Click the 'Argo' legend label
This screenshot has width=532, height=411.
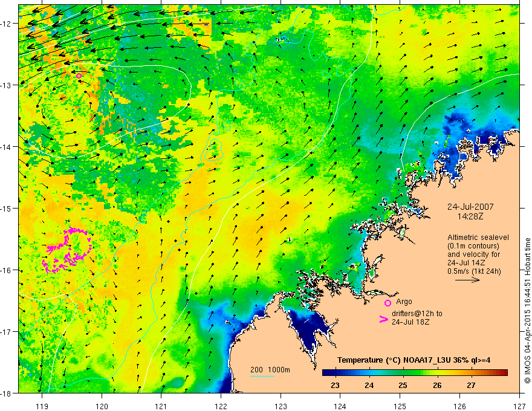(x=404, y=302)
